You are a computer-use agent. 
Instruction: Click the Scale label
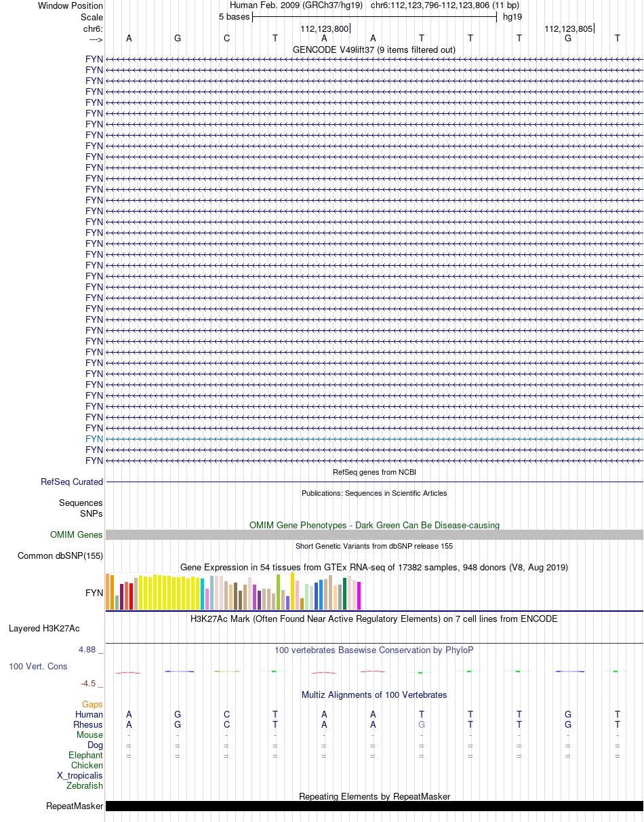point(92,17)
